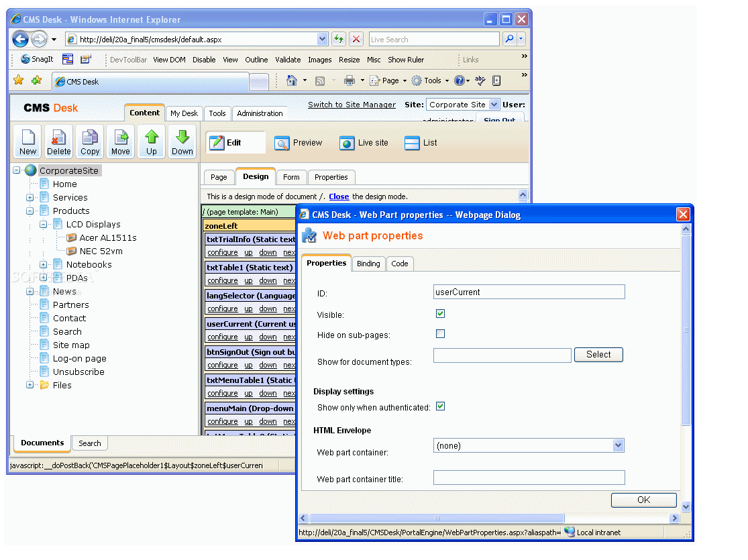Click the Favorites star icon
The height and width of the screenshot is (560, 748).
coord(19,80)
